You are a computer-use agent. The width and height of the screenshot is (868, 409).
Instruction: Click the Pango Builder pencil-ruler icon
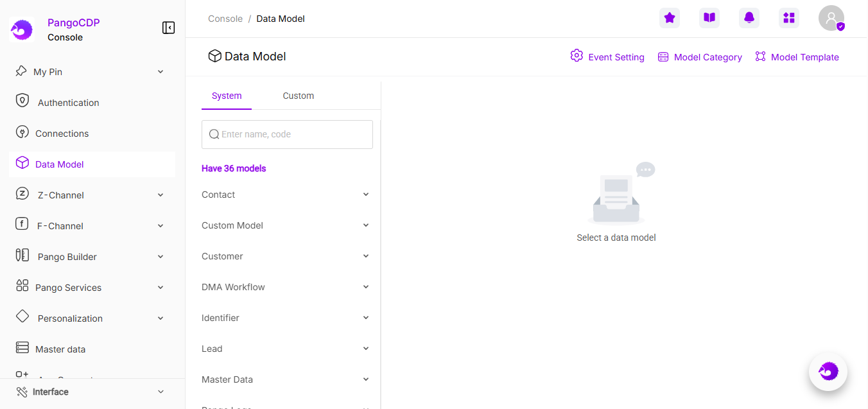(22, 256)
